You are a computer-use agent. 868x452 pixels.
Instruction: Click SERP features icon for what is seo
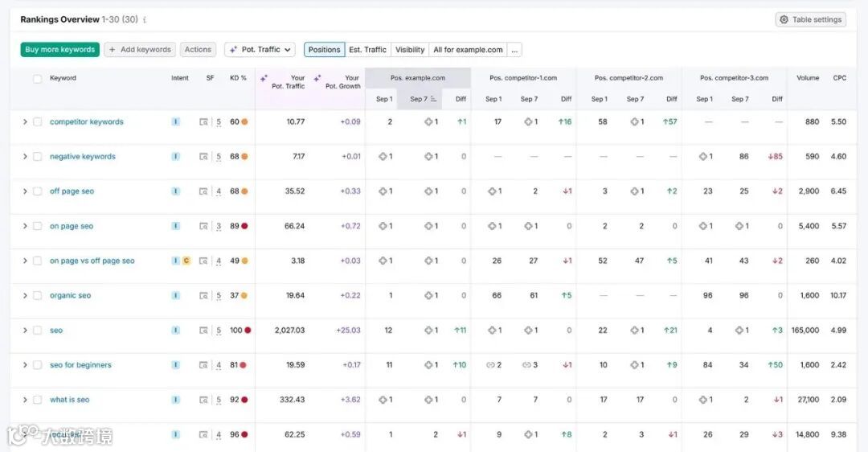[203, 400]
